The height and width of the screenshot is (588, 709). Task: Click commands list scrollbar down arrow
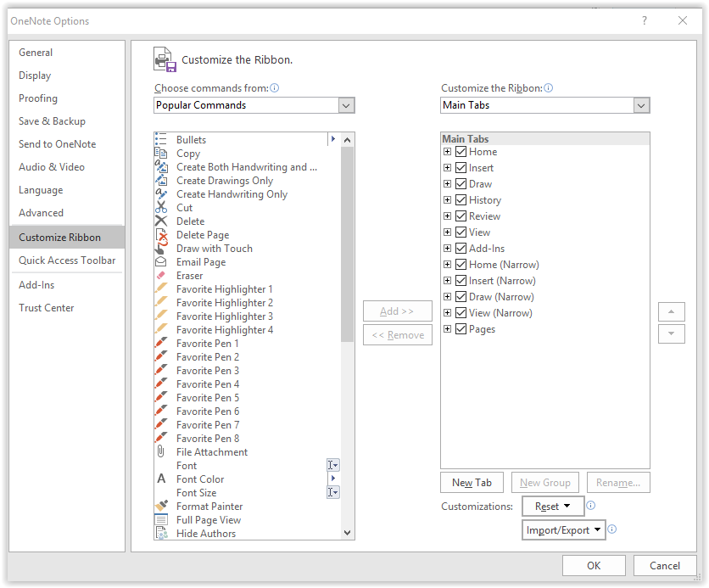point(347,532)
